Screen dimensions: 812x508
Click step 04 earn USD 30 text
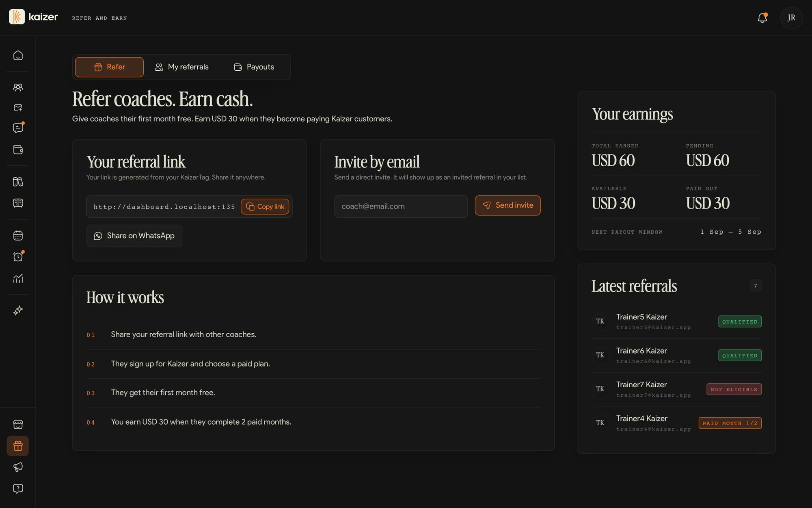201,422
